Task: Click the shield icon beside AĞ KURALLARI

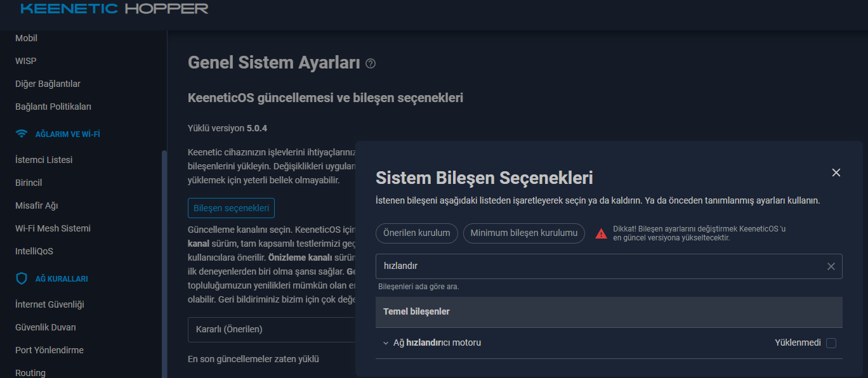Action: pyautogui.click(x=22, y=278)
